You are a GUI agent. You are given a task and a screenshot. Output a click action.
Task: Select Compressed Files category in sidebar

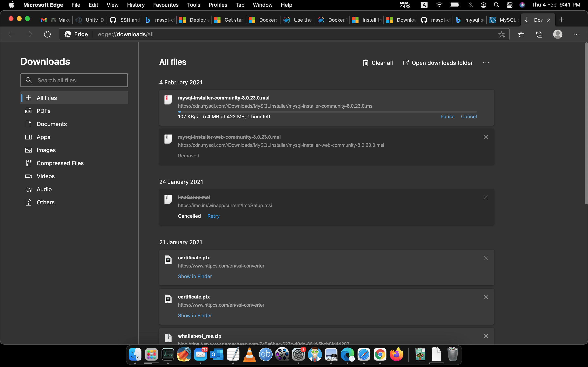tap(60, 163)
